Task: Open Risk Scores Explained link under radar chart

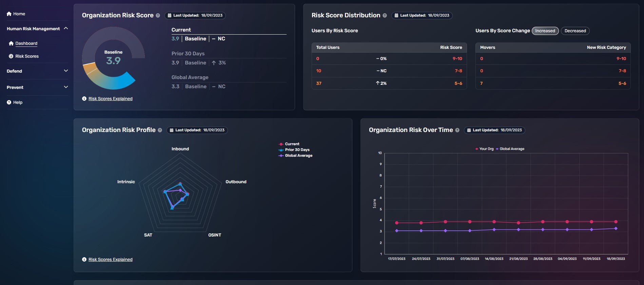Action: [110, 260]
